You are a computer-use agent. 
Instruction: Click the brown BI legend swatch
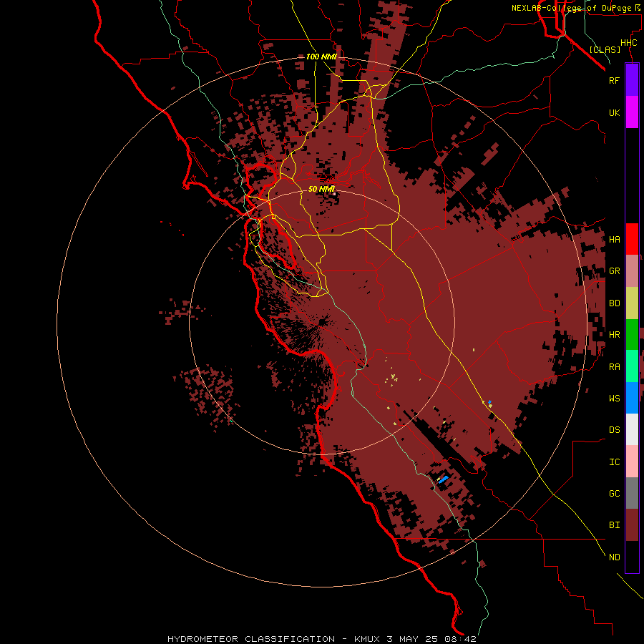tap(632, 525)
